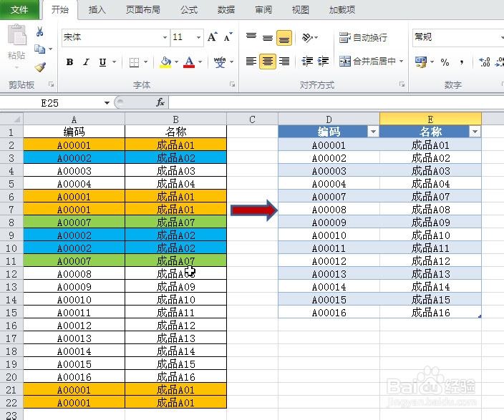Switch to the 视图 tab

[x=301, y=9]
